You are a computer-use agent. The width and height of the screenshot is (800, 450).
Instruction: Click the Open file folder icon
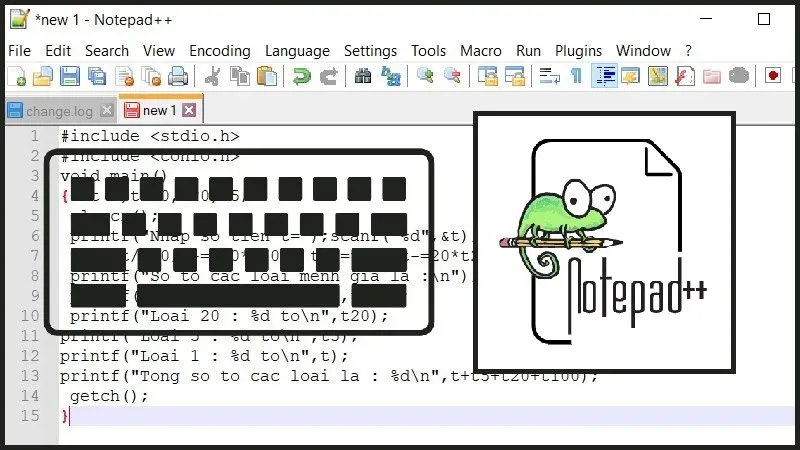(43, 77)
